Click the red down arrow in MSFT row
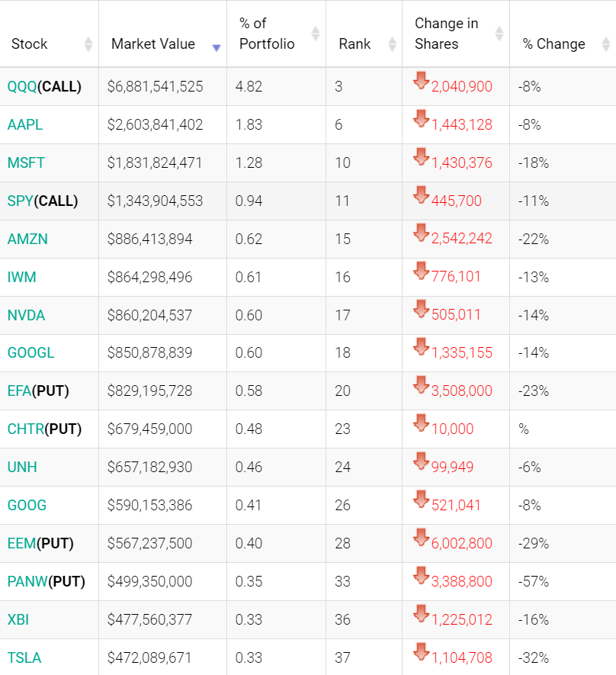The width and height of the screenshot is (616, 675). click(421, 156)
